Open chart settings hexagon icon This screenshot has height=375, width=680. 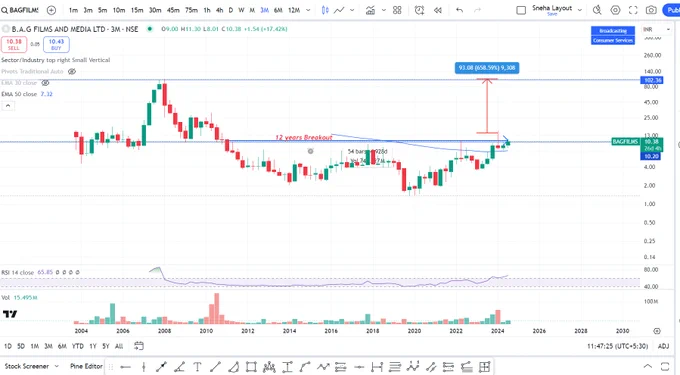(615, 10)
